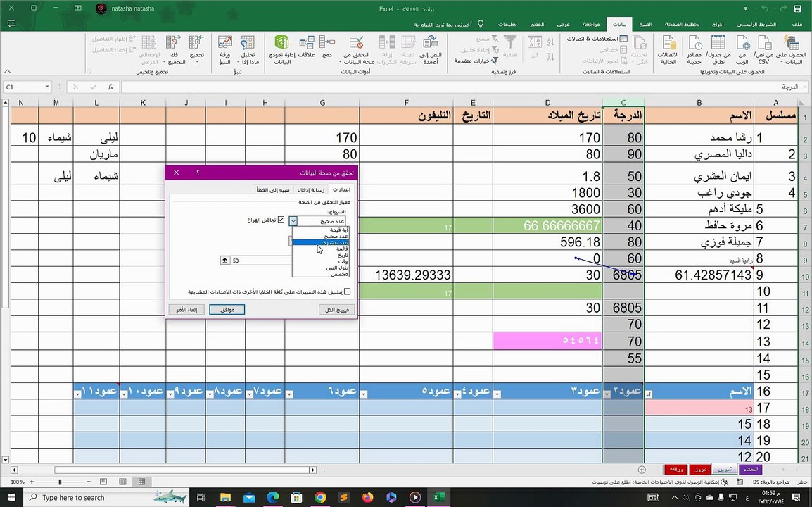Switch to Input Message (رسالة إدخال) tab
This screenshot has width=812, height=507.
click(x=311, y=189)
